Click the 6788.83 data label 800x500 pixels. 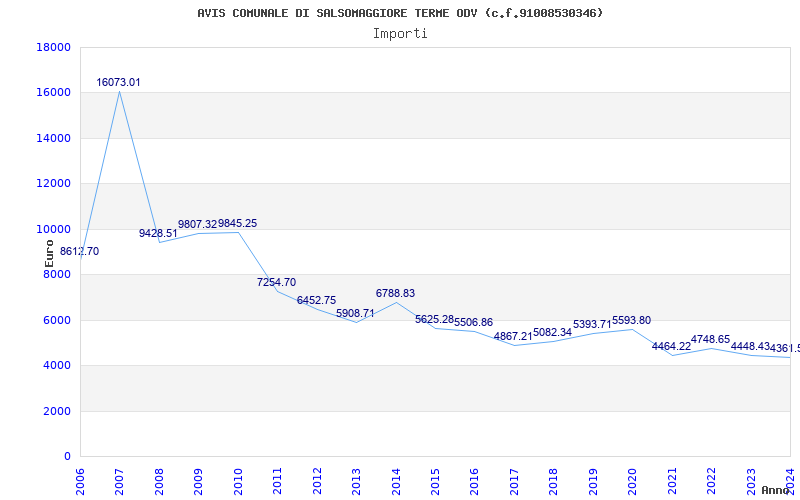(395, 293)
